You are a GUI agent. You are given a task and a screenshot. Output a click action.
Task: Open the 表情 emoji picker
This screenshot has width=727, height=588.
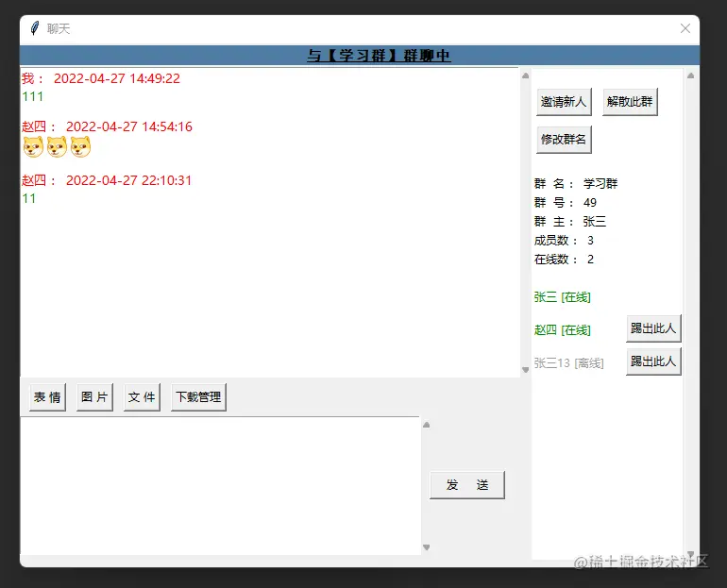click(x=48, y=397)
